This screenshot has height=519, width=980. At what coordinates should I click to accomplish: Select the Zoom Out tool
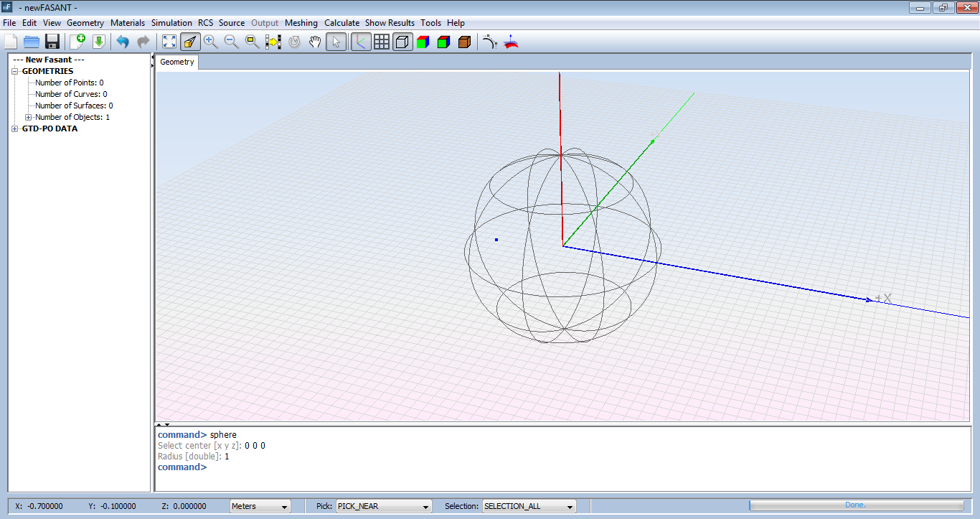click(232, 42)
